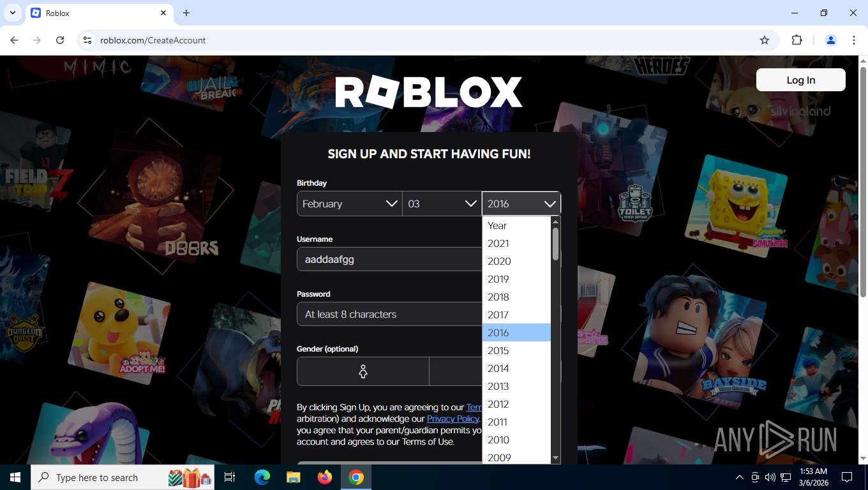Open the notification center icon
The height and width of the screenshot is (490, 868).
pyautogui.click(x=847, y=477)
